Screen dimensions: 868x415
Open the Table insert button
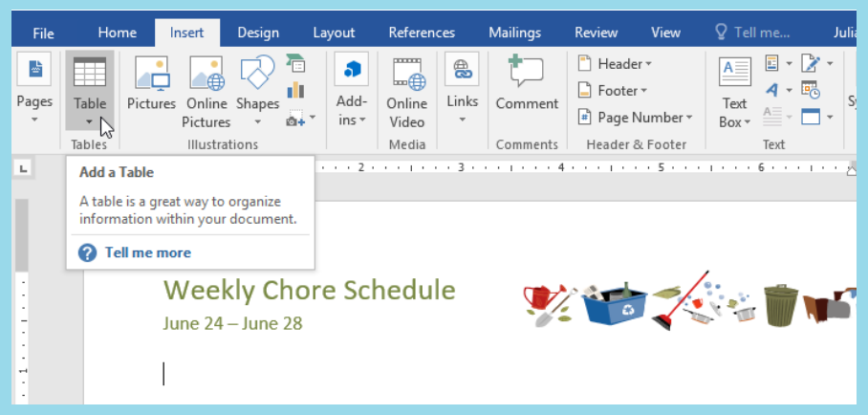pos(90,90)
